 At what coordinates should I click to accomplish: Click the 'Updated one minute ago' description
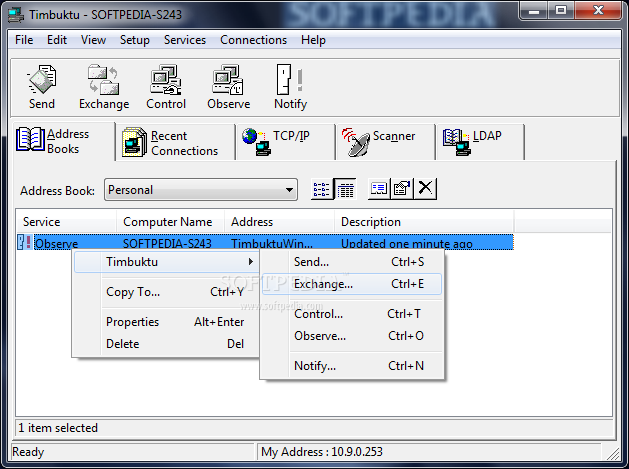coord(406,244)
